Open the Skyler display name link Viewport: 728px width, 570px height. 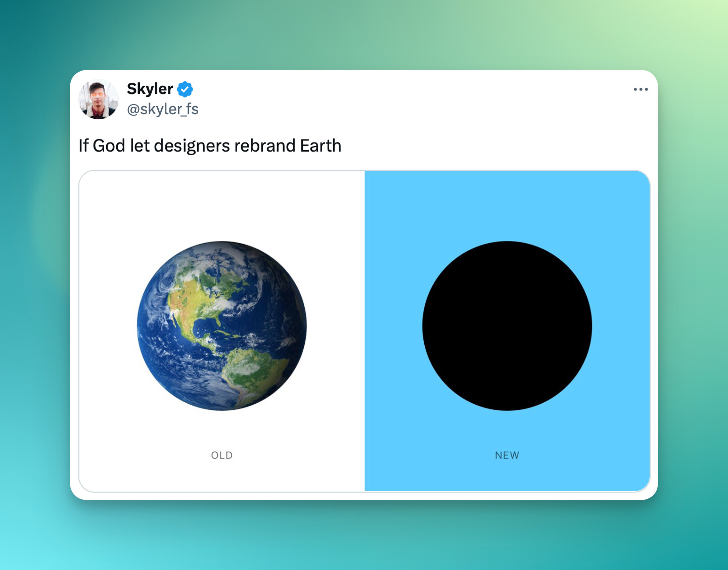[x=150, y=89]
